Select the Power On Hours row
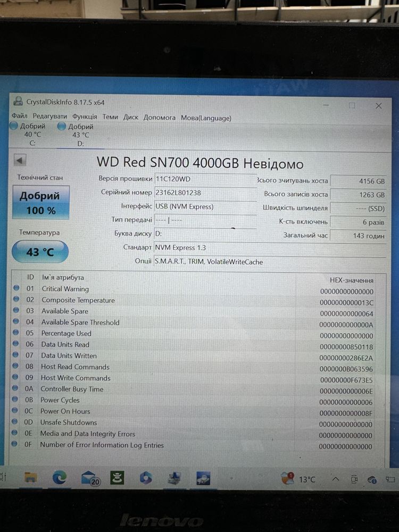 coord(194,412)
